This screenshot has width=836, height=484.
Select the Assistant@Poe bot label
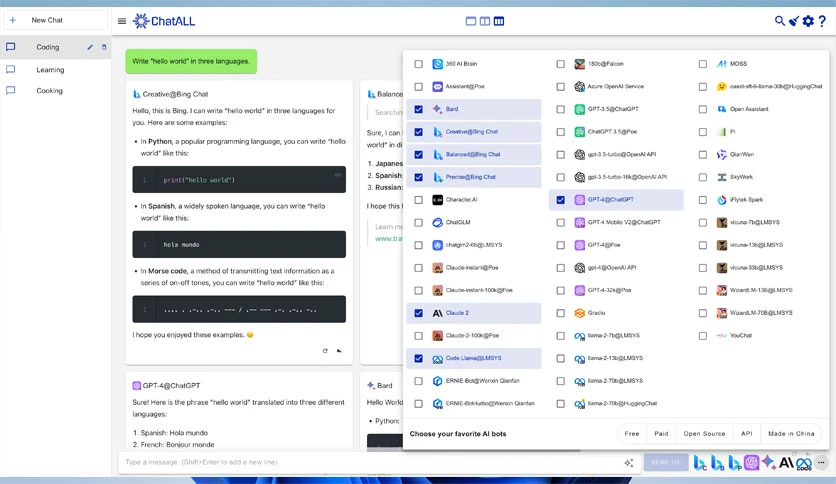coord(465,86)
